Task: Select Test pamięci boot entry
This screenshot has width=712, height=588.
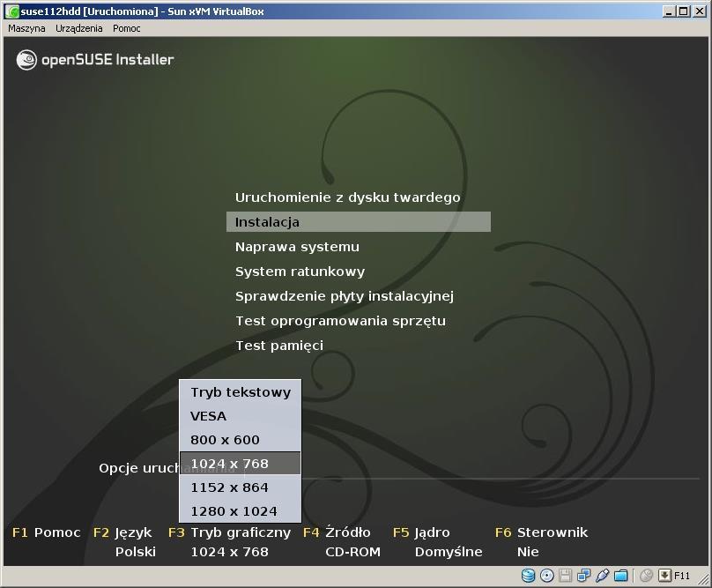Action: coord(279,346)
